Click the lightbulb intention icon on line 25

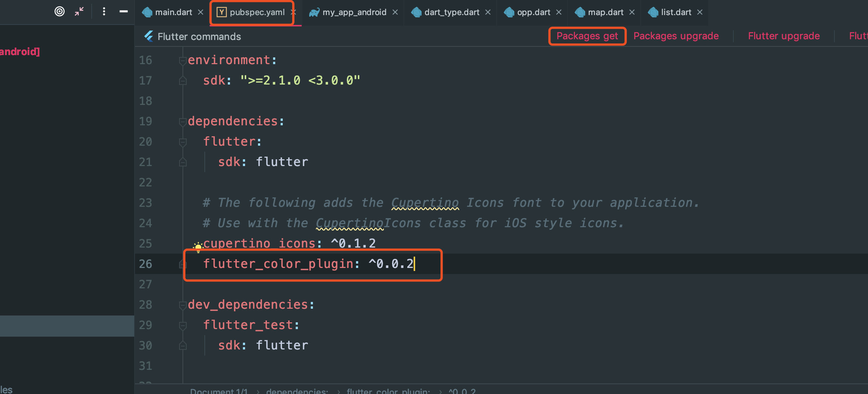click(x=198, y=247)
